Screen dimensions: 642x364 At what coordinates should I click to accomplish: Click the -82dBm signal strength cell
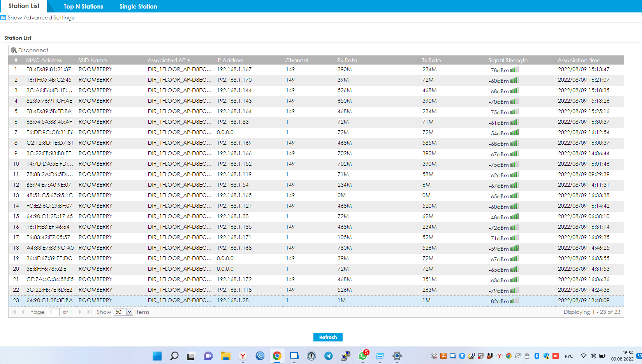pyautogui.click(x=504, y=301)
